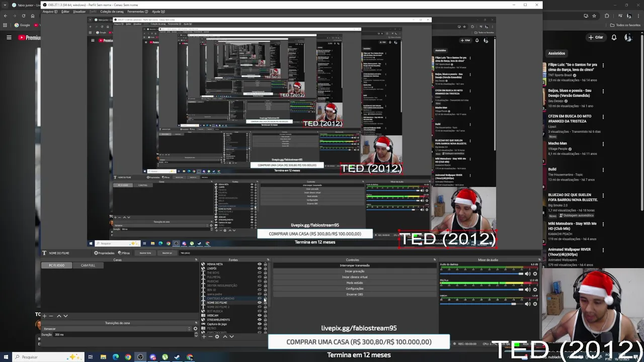This screenshot has height=362, width=644.
Task: Mute Áudio do desktop speaker icon
Action: coord(527,274)
